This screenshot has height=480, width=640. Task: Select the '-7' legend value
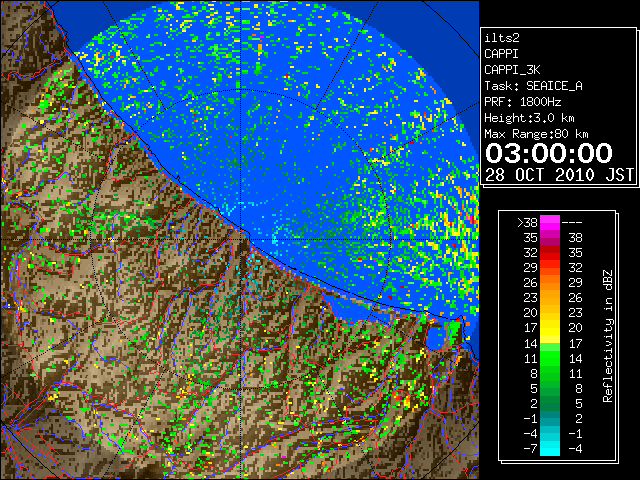[x=530, y=449]
